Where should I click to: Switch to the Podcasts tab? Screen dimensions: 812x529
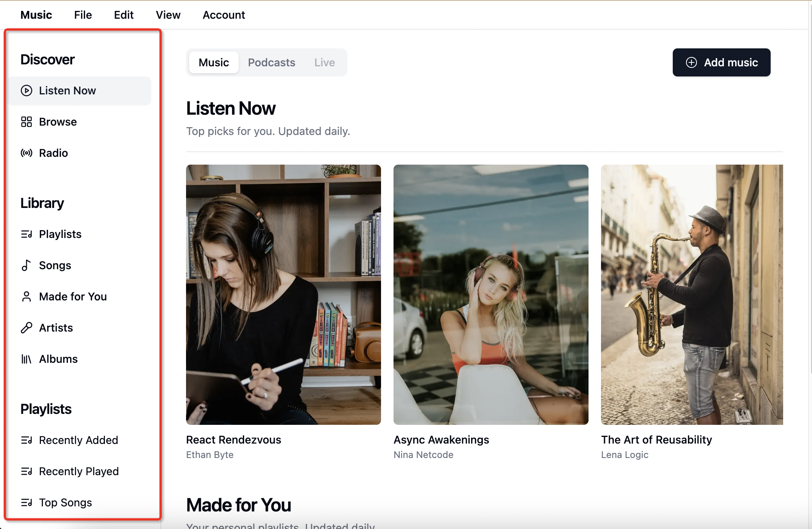click(x=271, y=62)
